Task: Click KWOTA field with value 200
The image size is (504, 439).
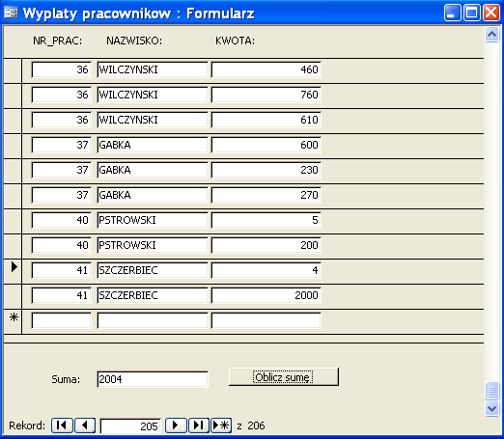Action: pos(266,245)
